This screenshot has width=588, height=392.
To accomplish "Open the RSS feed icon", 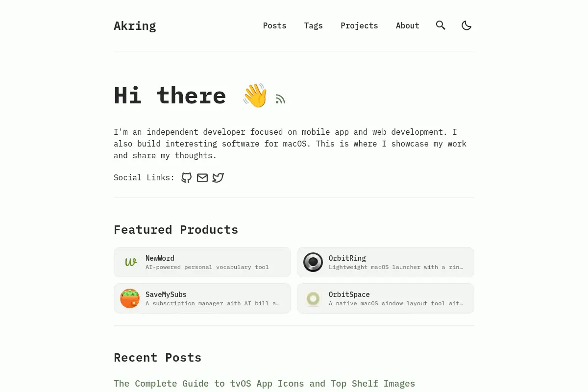I will pyautogui.click(x=280, y=99).
